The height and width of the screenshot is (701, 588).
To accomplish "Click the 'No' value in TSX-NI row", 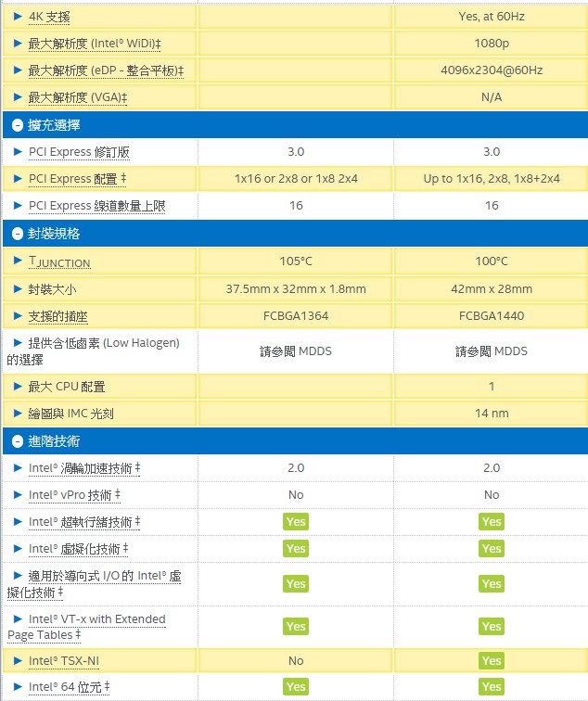I will pyautogui.click(x=296, y=660).
